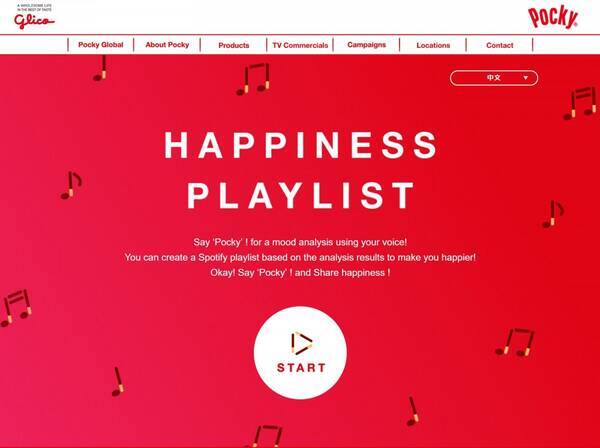Open the Pocky Global menu item
The image size is (600, 448).
tap(101, 45)
